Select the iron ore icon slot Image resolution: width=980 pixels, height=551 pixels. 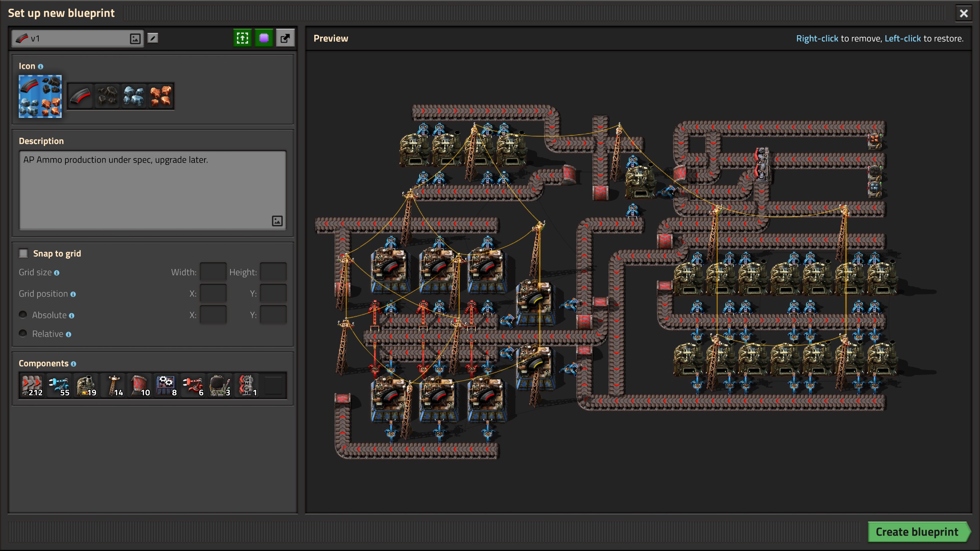tap(134, 96)
